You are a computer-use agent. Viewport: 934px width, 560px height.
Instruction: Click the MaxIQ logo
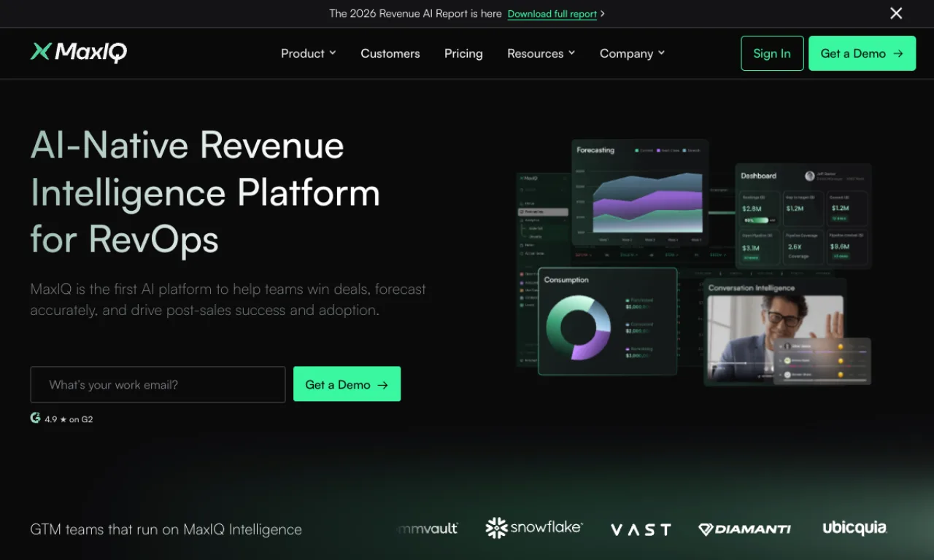pyautogui.click(x=79, y=52)
